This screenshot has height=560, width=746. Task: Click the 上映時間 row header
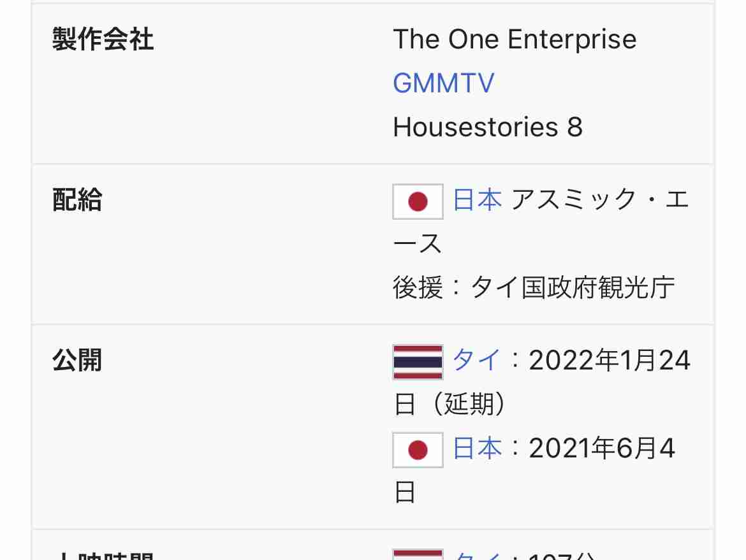pyautogui.click(x=103, y=556)
